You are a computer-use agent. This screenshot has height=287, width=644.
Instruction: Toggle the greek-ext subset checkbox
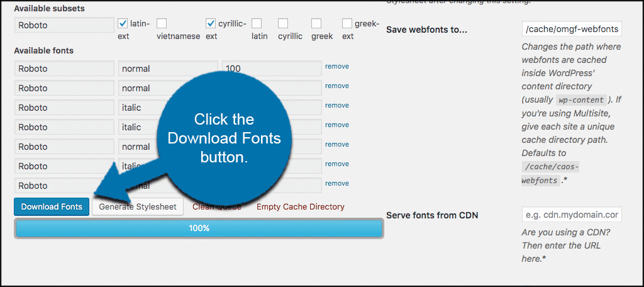[347, 24]
